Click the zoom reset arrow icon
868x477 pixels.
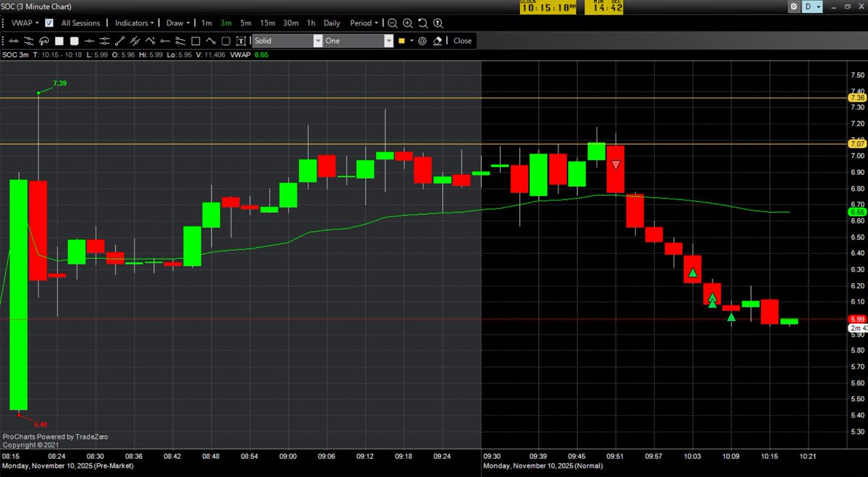click(424, 23)
